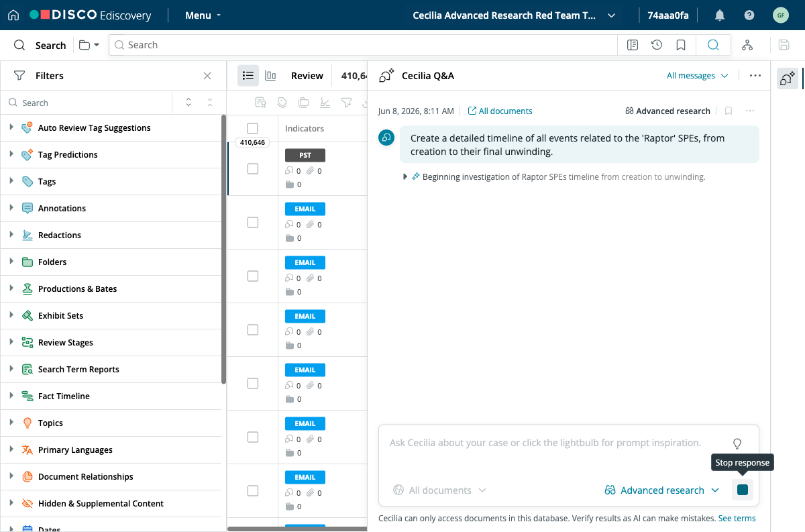Screen dimensions: 805x532
Task: Open the search builder hierarchy icon
Action: point(747,45)
